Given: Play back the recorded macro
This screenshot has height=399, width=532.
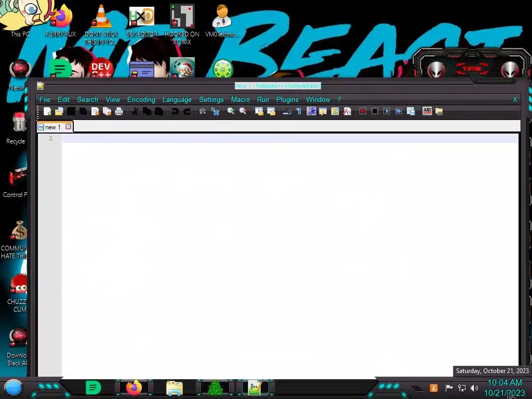Looking at the screenshot, I should (x=387, y=111).
